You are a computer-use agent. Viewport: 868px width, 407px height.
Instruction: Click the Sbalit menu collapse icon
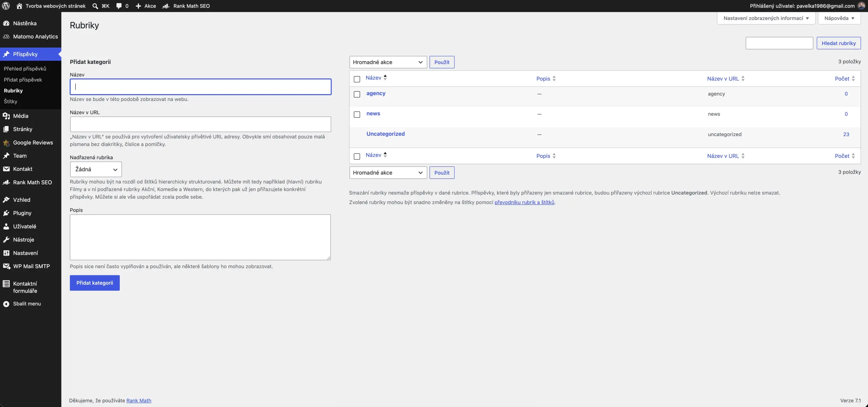point(6,304)
